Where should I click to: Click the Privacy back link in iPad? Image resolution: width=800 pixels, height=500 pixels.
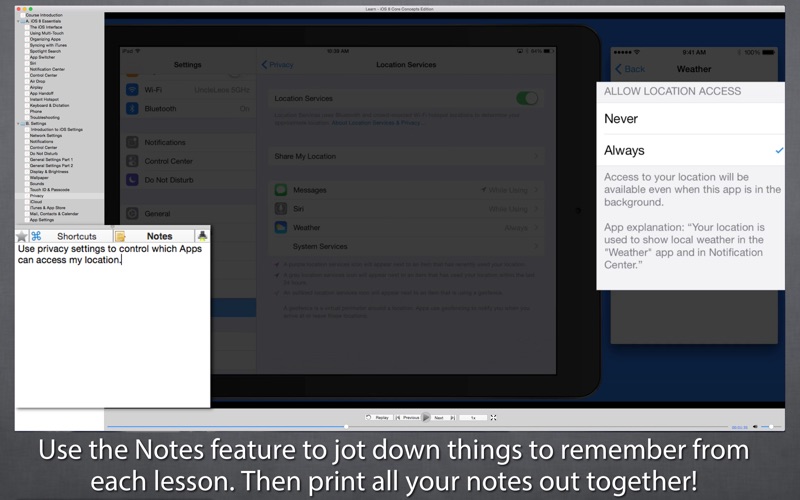click(x=277, y=65)
